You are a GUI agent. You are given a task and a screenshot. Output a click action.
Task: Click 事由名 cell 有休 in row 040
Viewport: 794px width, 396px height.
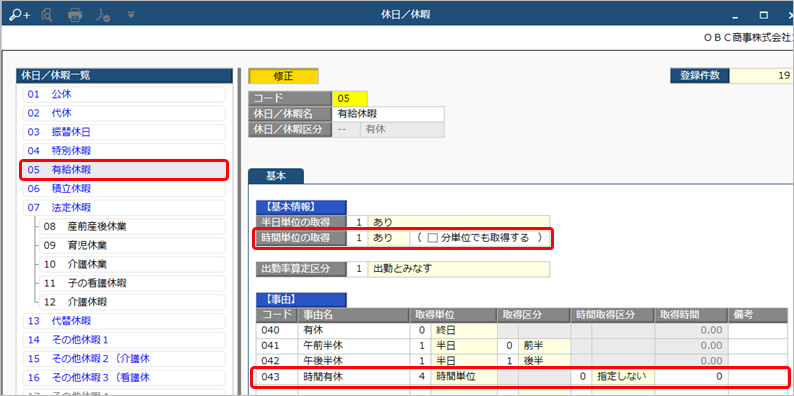pos(353,330)
